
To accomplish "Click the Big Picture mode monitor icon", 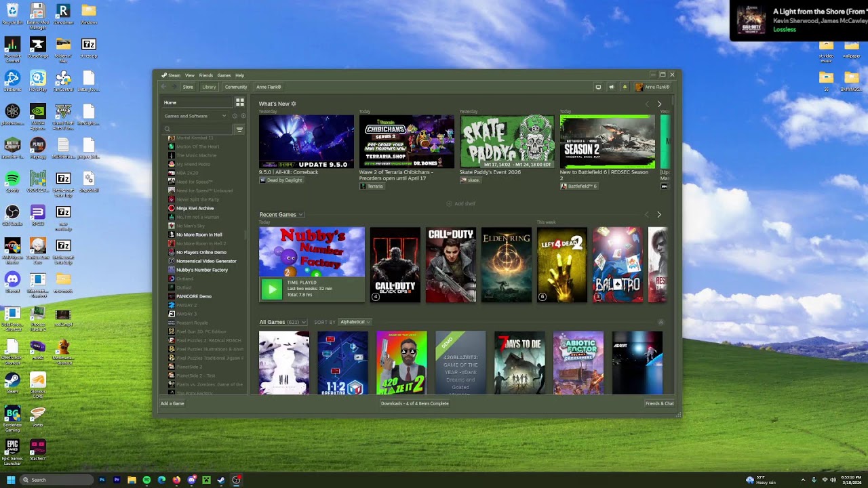I will click(598, 87).
